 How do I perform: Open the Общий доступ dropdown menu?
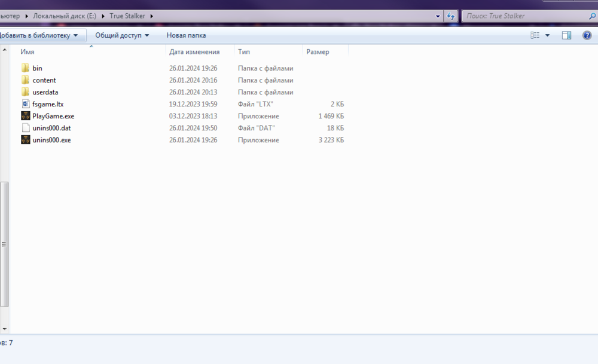(x=121, y=35)
